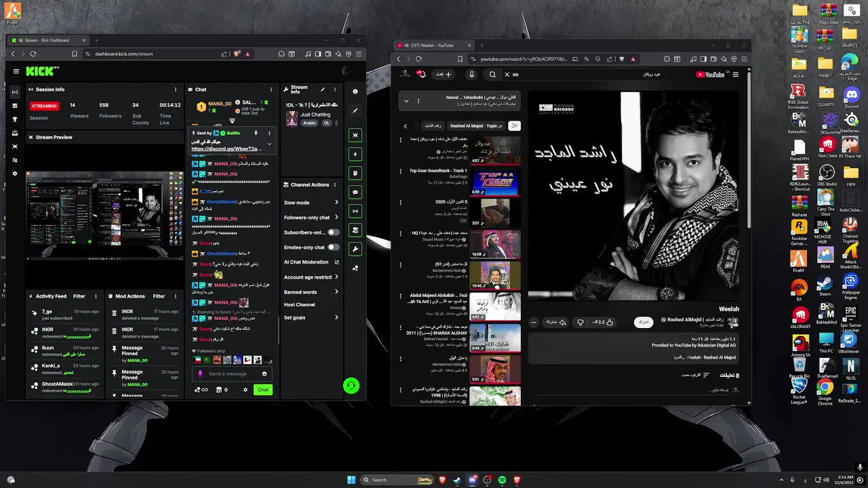
Task: Open the green support headset bubble
Action: [351, 386]
